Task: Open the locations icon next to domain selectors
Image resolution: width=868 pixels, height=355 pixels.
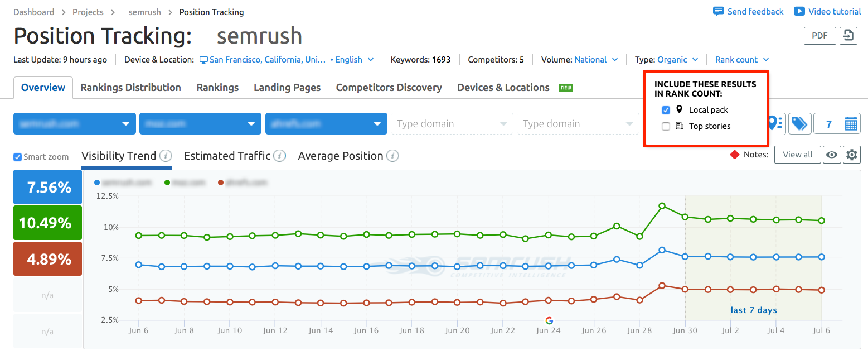Action: [775, 123]
